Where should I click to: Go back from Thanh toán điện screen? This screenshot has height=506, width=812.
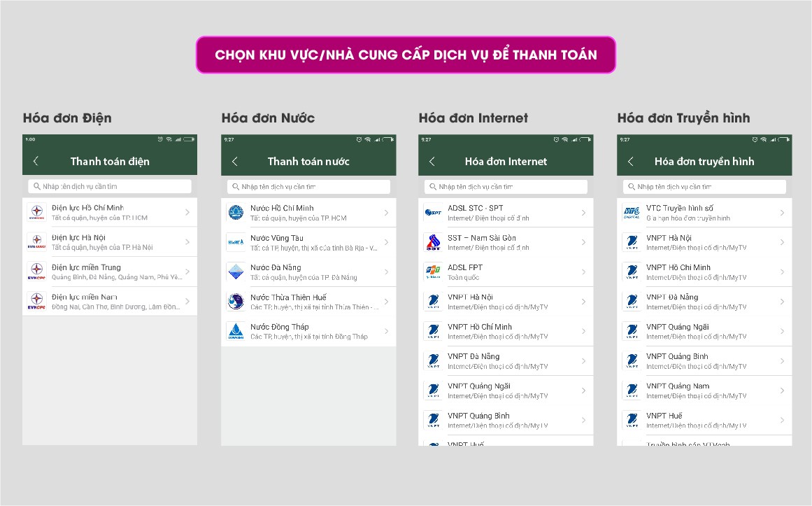pos(36,161)
